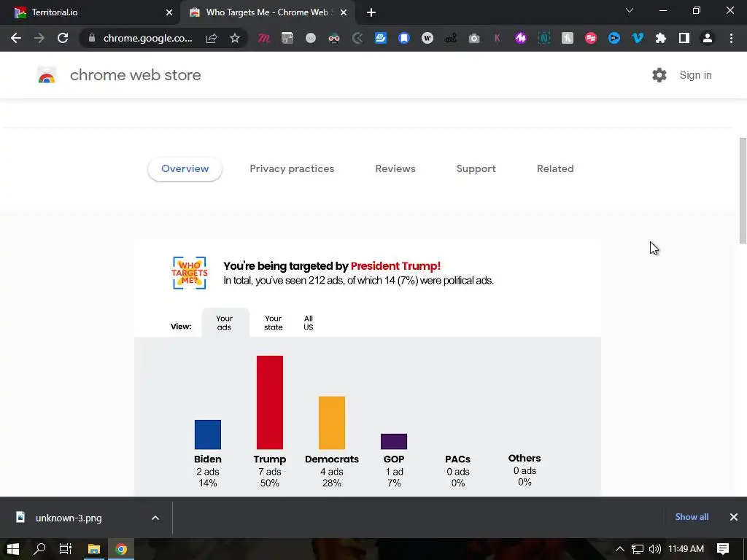Click the chrome web store title
The image size is (747, 560).
coord(135,75)
